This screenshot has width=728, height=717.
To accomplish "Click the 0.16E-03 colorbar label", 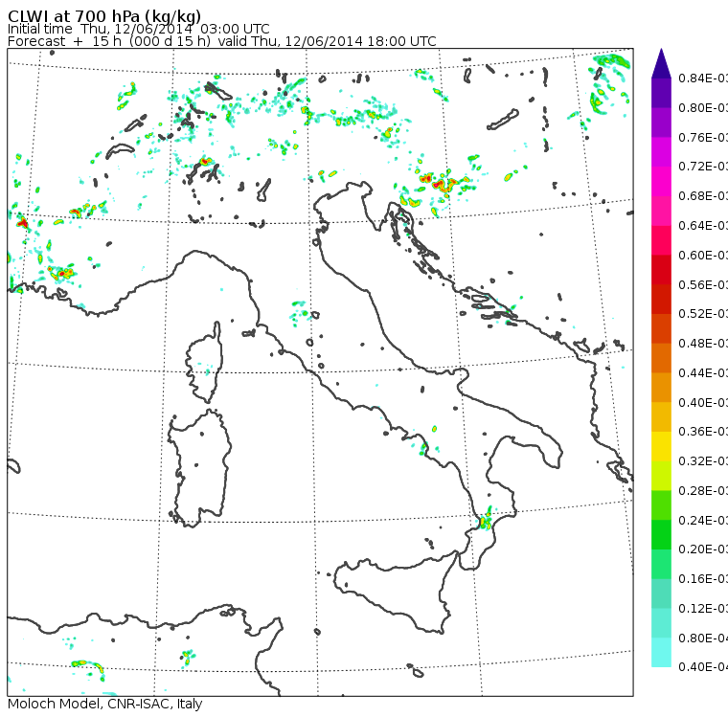I will (x=703, y=579).
